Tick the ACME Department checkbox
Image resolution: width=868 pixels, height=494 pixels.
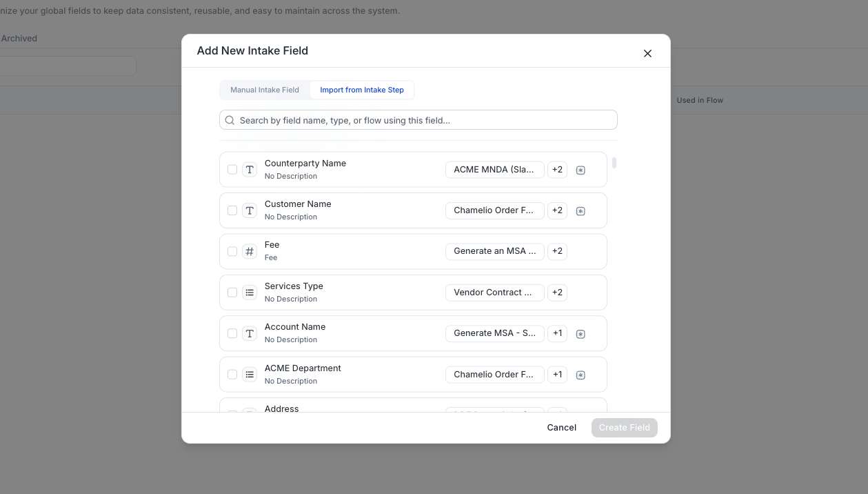pos(232,375)
